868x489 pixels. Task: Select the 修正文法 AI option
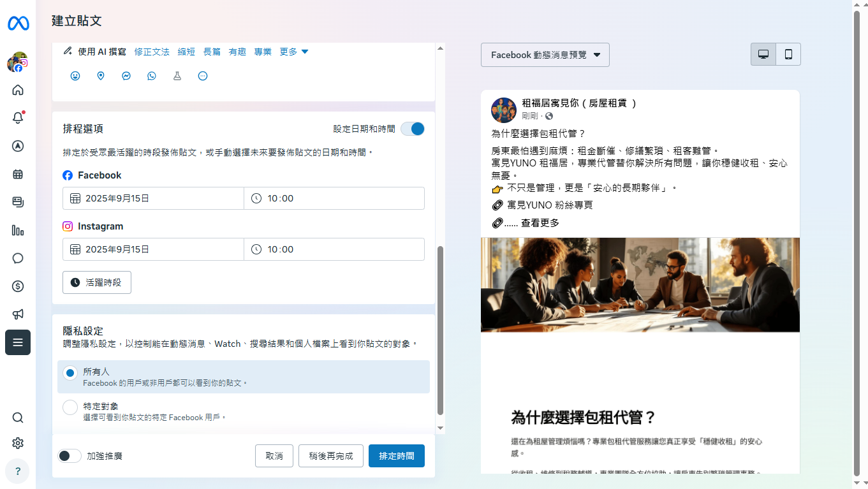(152, 52)
